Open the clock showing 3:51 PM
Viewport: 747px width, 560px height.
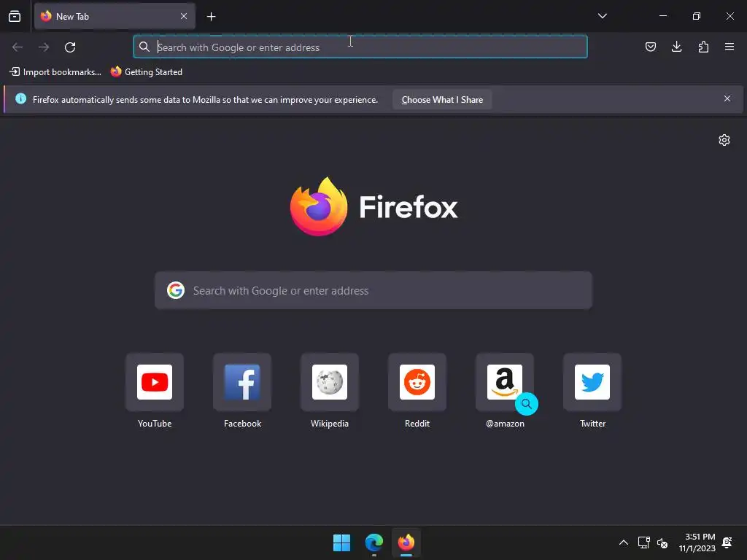point(697,542)
